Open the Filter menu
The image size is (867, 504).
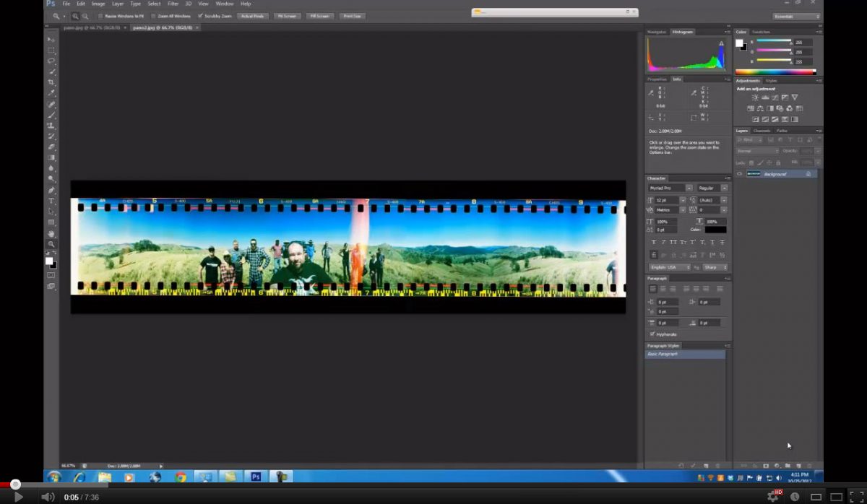[173, 4]
